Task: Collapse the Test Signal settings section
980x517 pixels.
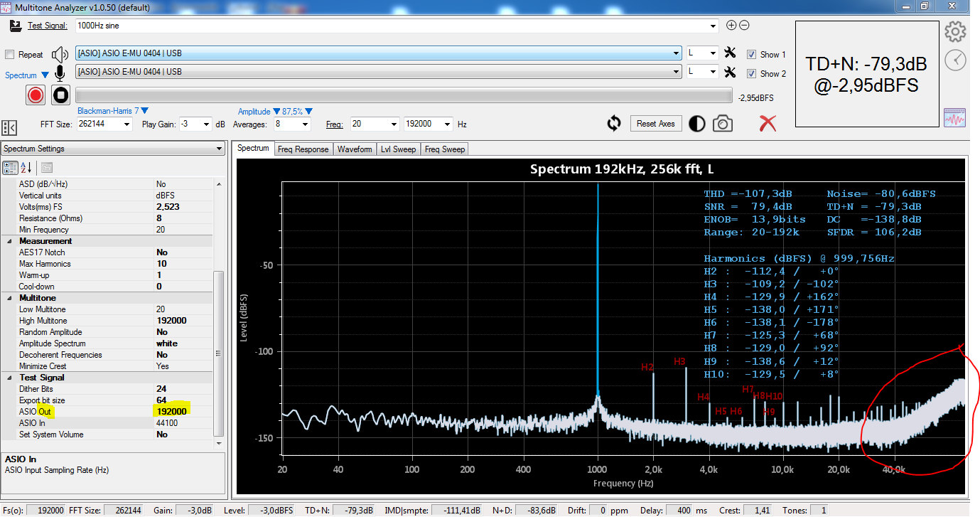Action: tap(10, 378)
